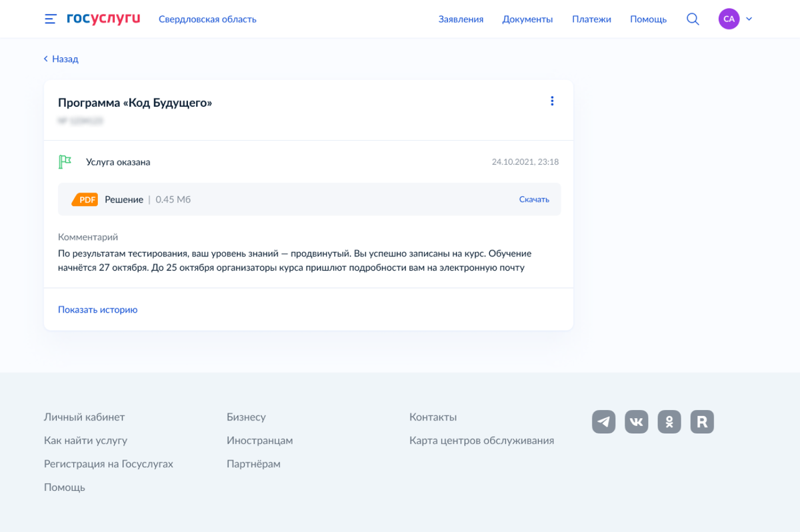800x532 pixels.
Task: Click the orange PDF file icon
Action: click(85, 199)
